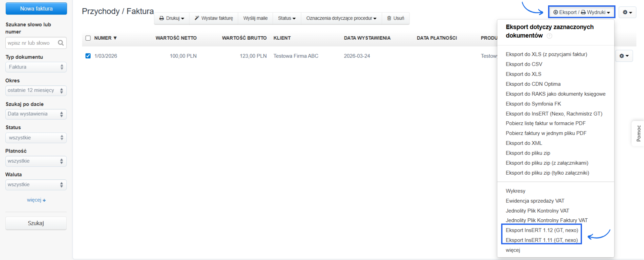Click the WARTOŚĆ BRUTTO column header

pos(244,38)
